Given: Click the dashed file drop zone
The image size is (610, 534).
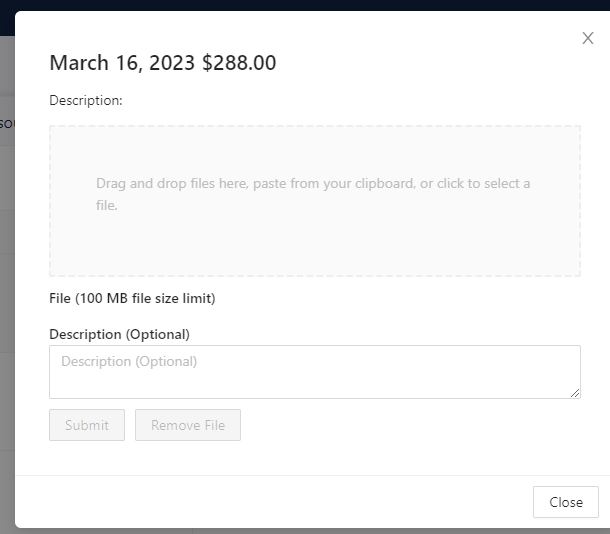Looking at the screenshot, I should 315,201.
